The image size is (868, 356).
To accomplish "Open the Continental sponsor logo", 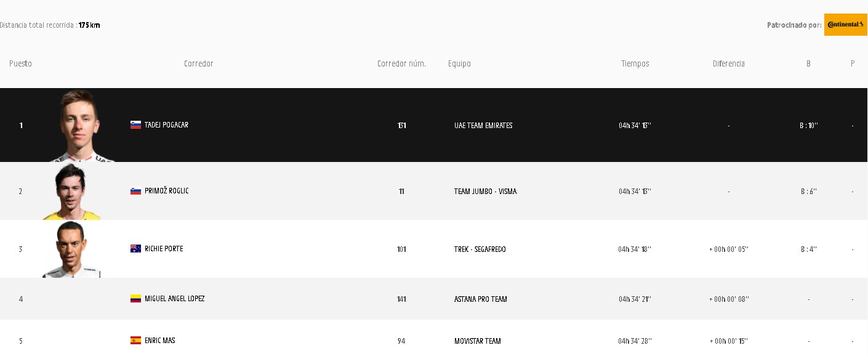I will [845, 25].
